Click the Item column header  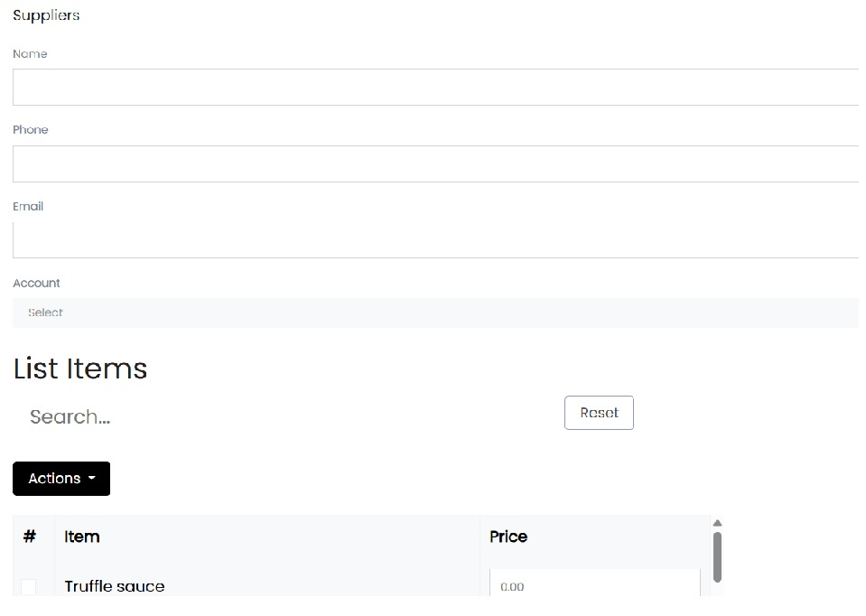click(x=82, y=537)
